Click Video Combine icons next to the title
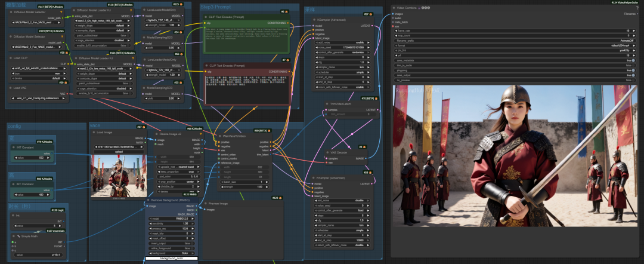 point(425,7)
